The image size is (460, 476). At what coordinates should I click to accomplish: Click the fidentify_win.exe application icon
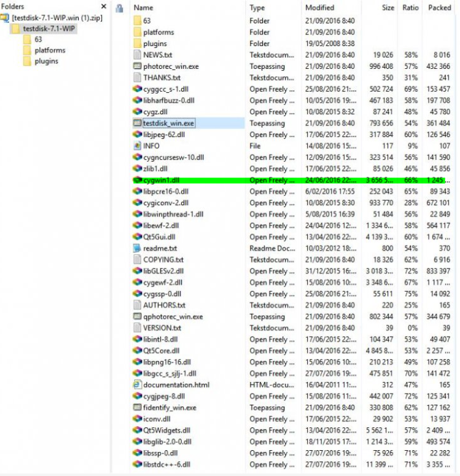point(137,408)
